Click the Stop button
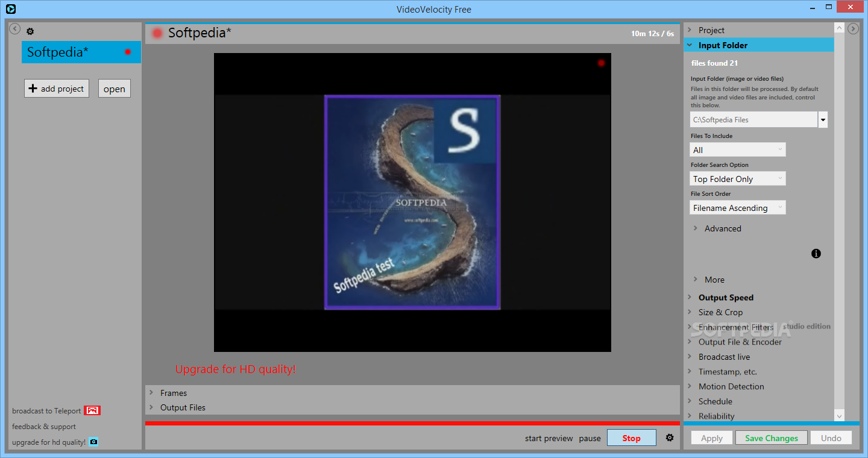 coord(632,438)
